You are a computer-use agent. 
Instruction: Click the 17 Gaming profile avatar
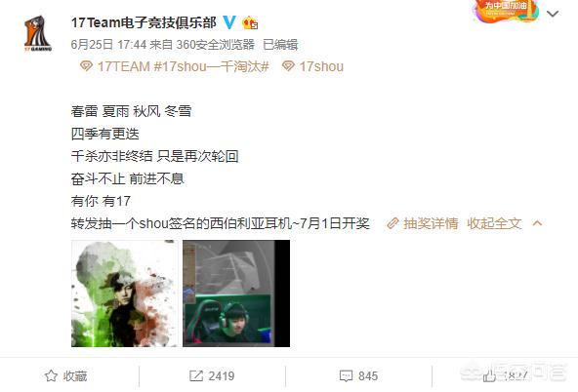pyautogui.click(x=38, y=33)
